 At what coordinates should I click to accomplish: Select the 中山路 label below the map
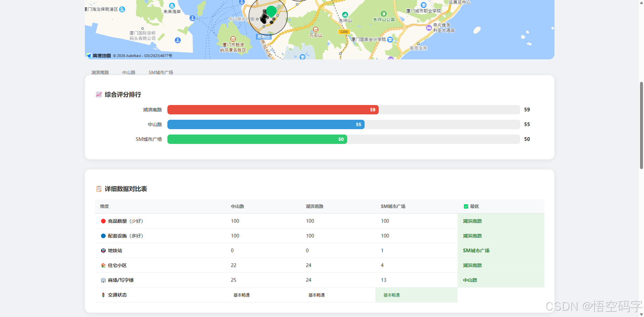click(129, 72)
